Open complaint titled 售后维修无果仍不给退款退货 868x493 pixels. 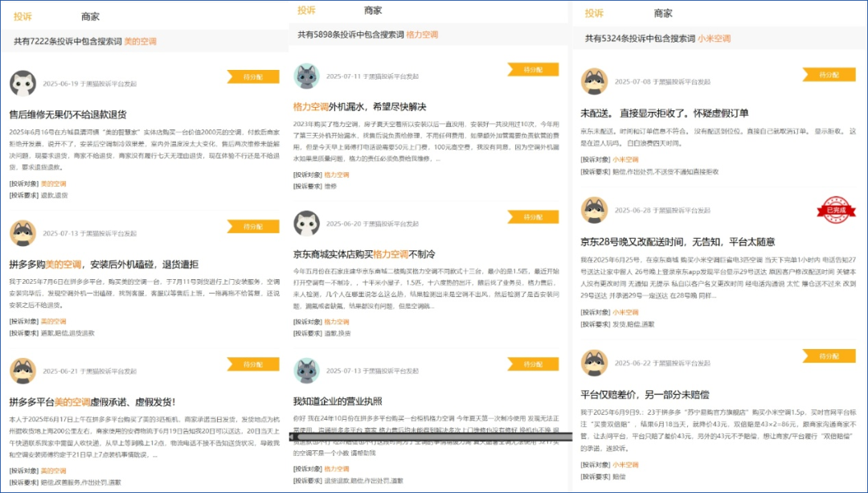(x=68, y=115)
